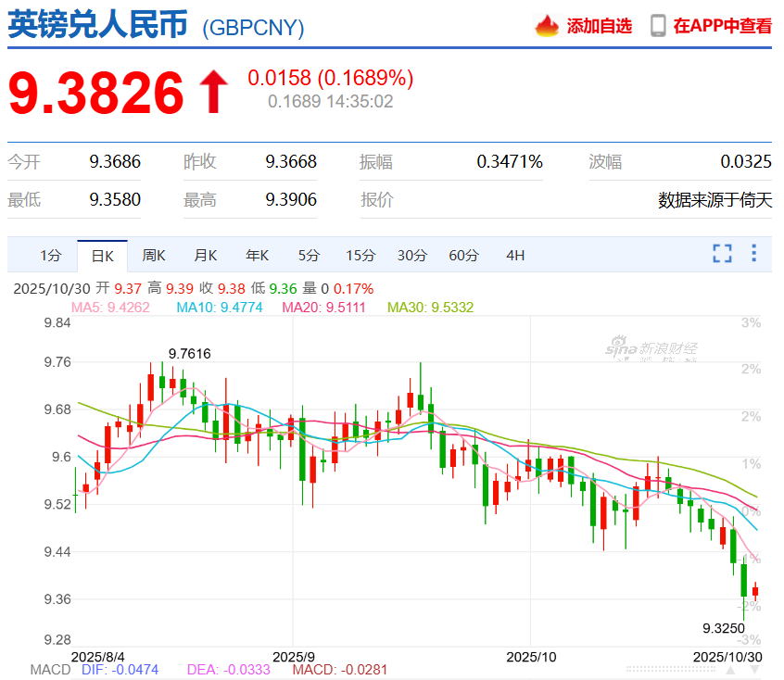
Task: Select the 30分 interval tab
Action: [x=412, y=255]
